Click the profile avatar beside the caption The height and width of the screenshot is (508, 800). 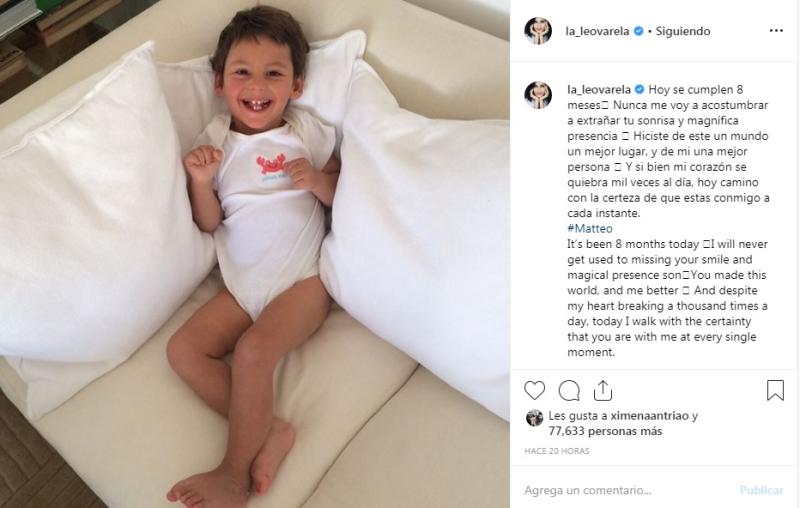(538, 94)
